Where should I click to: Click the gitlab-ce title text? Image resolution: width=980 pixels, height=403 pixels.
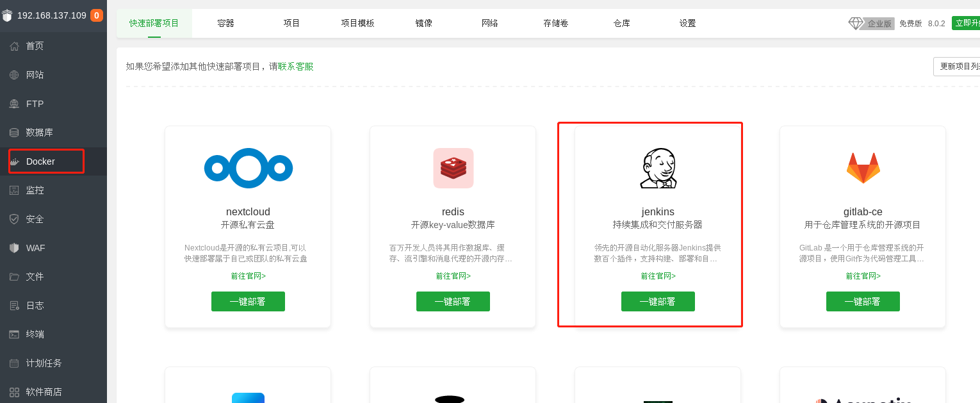[863, 212]
